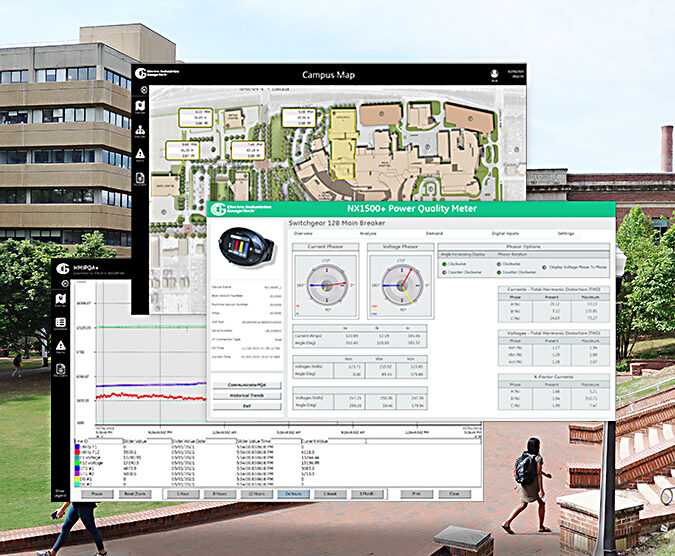This screenshot has width=675, height=556.
Task: Select the 8 Hours time range button
Action: point(220,494)
